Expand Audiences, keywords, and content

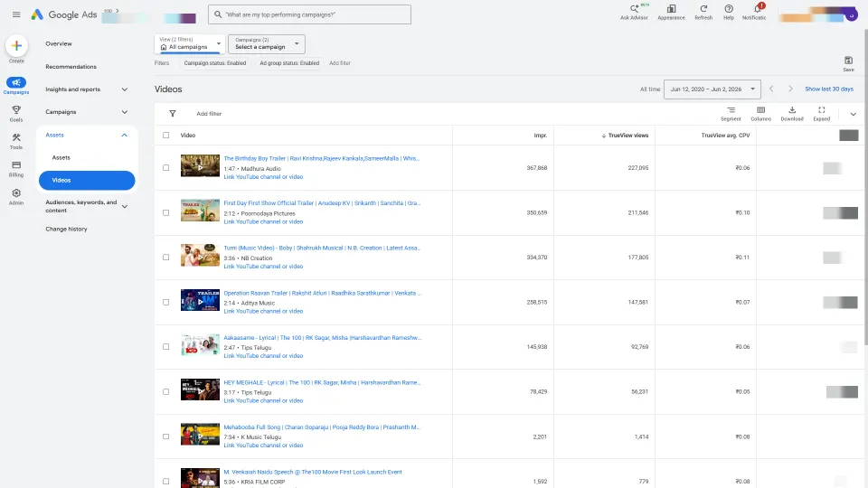(125, 206)
